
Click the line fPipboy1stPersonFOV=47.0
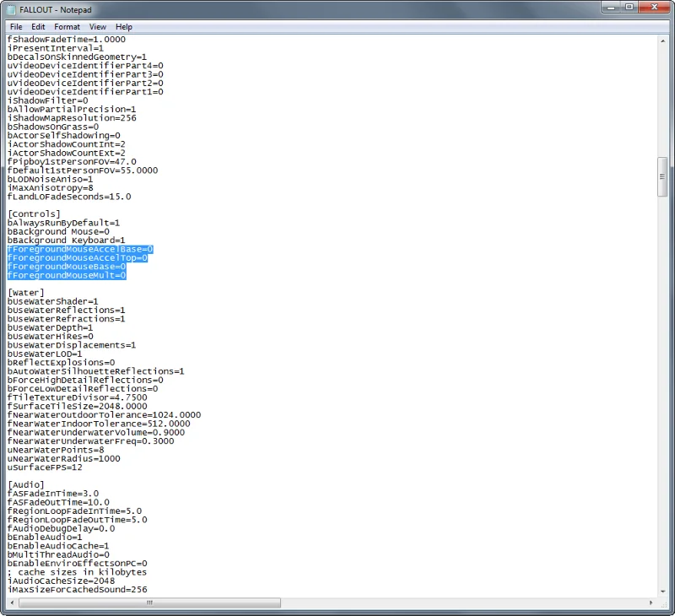click(72, 162)
